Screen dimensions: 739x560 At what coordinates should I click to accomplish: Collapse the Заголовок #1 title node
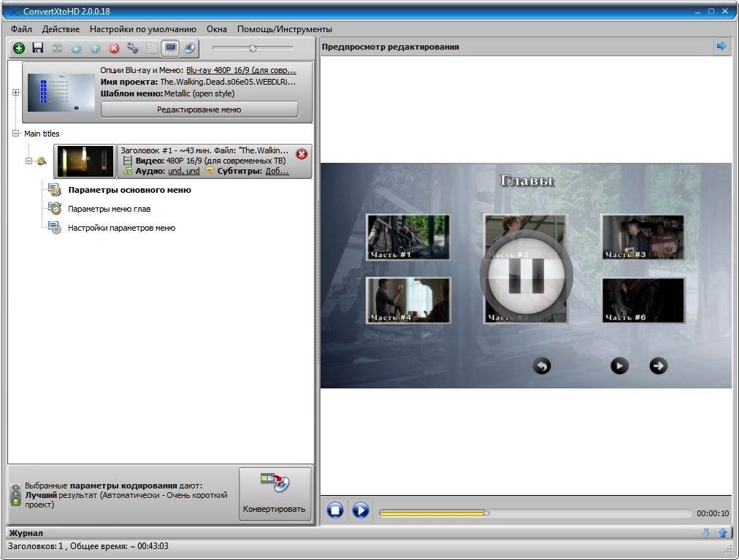(28, 161)
